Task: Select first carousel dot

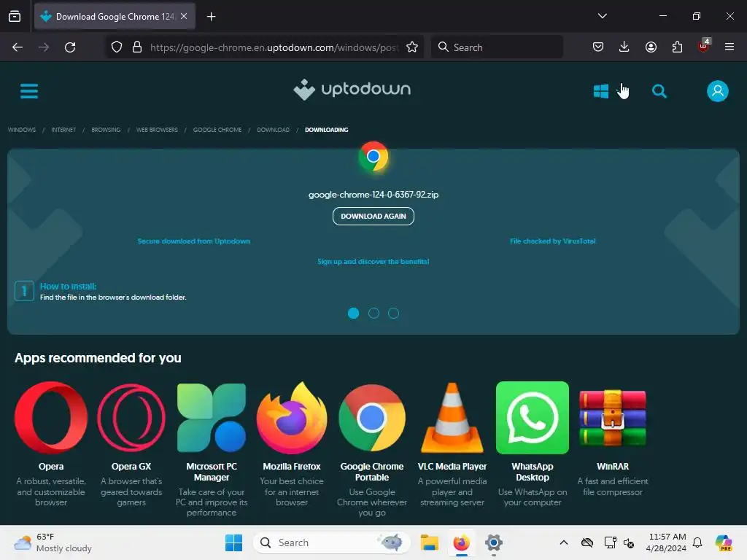Action: 354,313
